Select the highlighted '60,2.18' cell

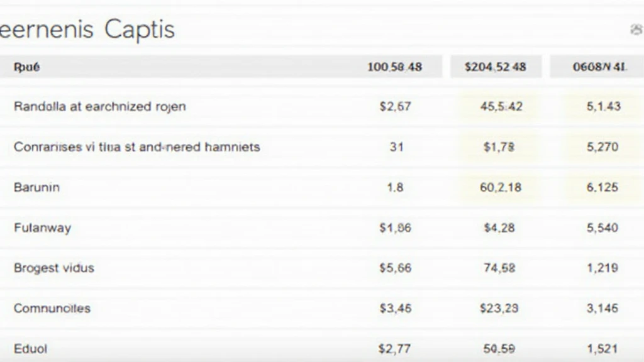click(501, 187)
